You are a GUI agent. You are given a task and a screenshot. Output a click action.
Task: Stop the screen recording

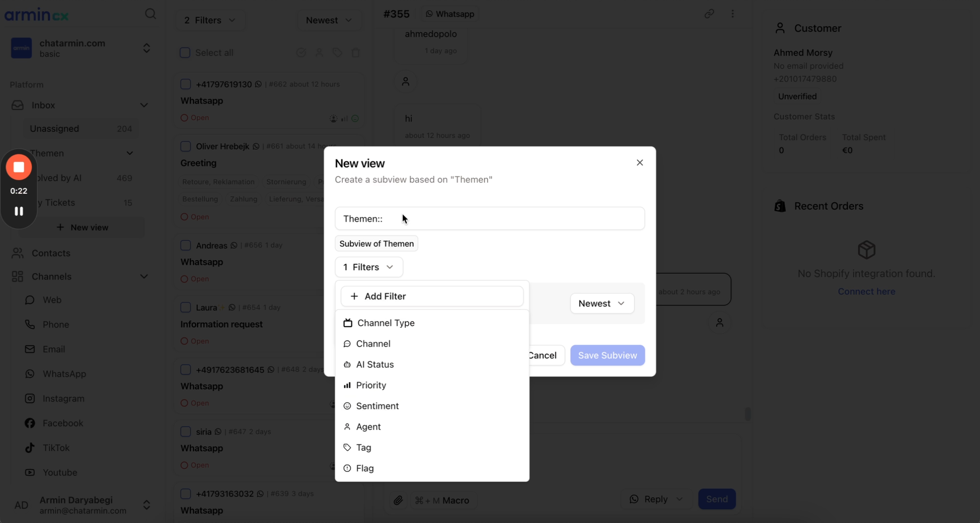[x=19, y=167]
